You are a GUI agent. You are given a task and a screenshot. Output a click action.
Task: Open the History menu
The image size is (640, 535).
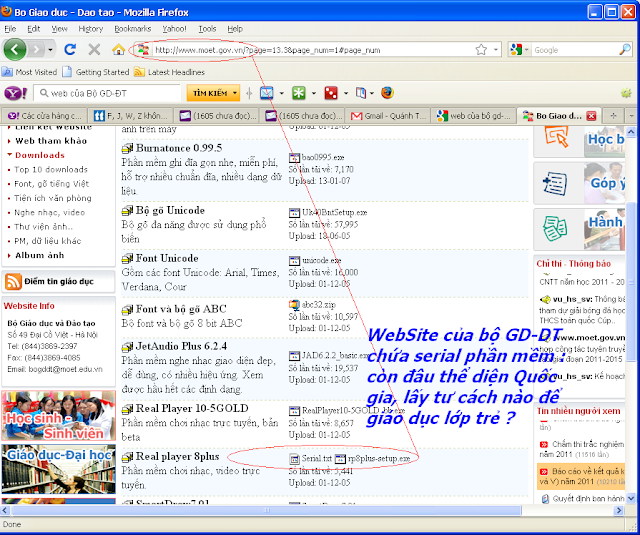91,29
